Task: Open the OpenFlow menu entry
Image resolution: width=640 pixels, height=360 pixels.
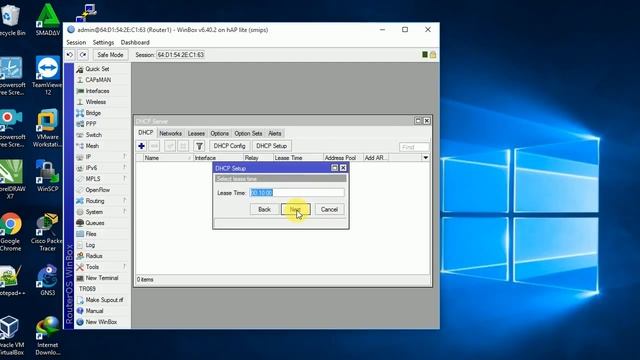Action: point(98,190)
